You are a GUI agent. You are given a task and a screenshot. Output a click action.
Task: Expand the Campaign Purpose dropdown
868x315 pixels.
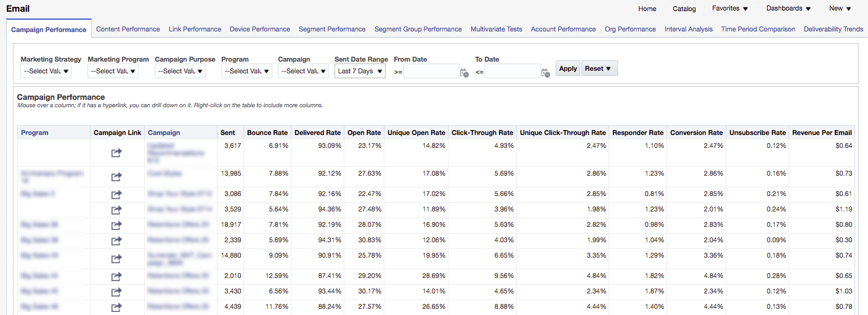coord(180,72)
